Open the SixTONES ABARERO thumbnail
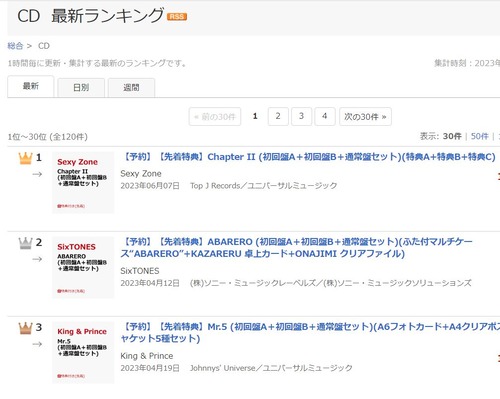 point(83,267)
